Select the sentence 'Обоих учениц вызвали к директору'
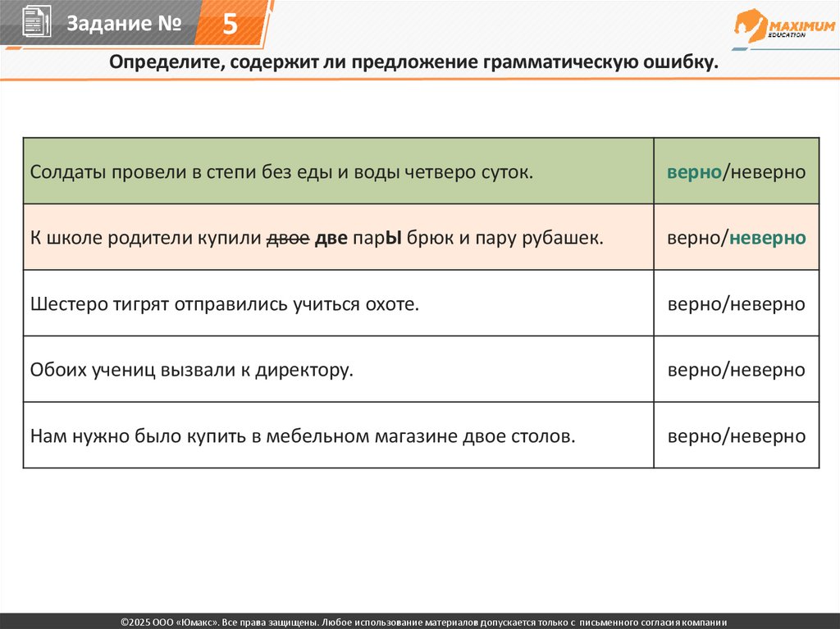840x629 pixels. (192, 370)
